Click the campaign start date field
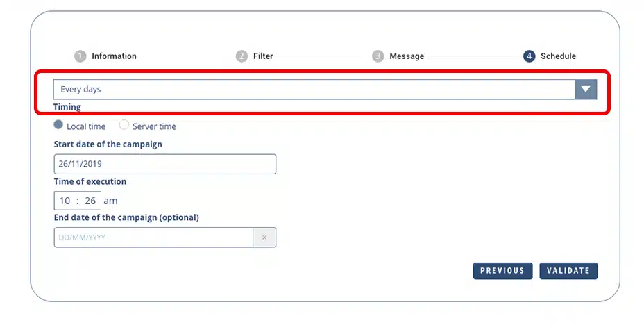The width and height of the screenshot is (644, 325). coord(164,165)
